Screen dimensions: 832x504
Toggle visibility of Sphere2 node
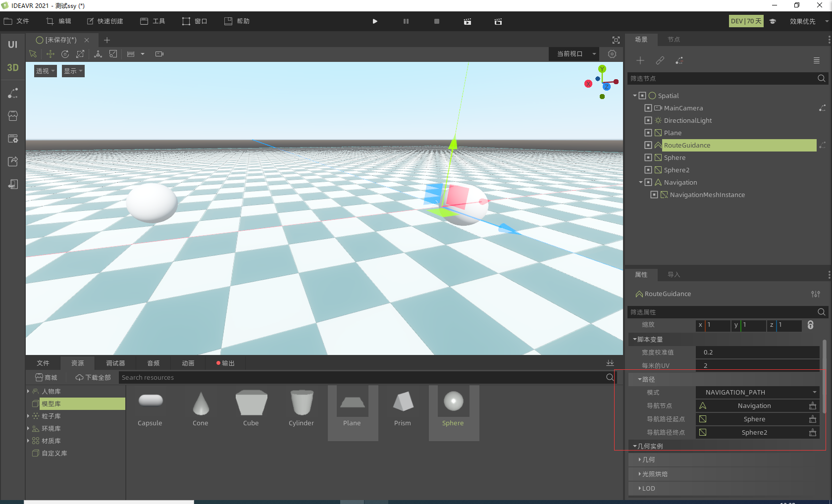pyautogui.click(x=648, y=170)
